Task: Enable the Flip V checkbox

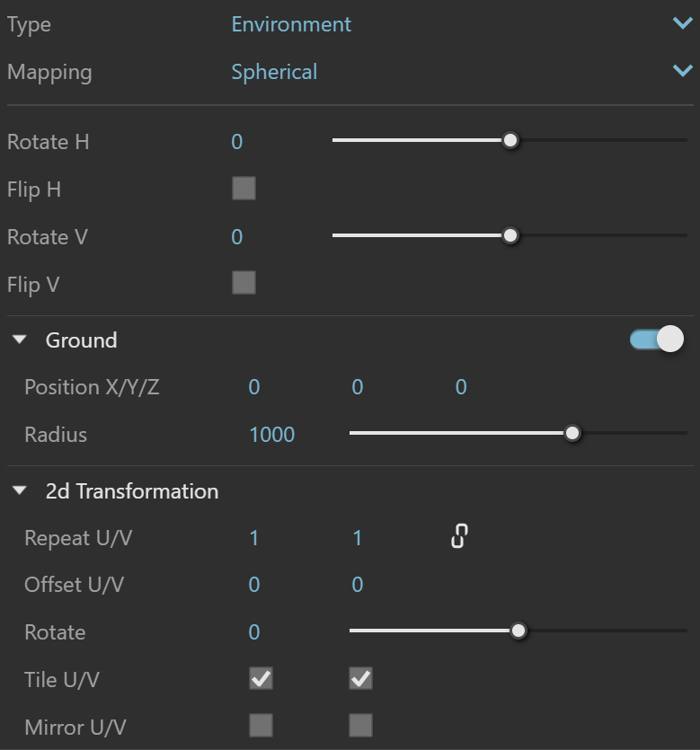Action: (244, 283)
